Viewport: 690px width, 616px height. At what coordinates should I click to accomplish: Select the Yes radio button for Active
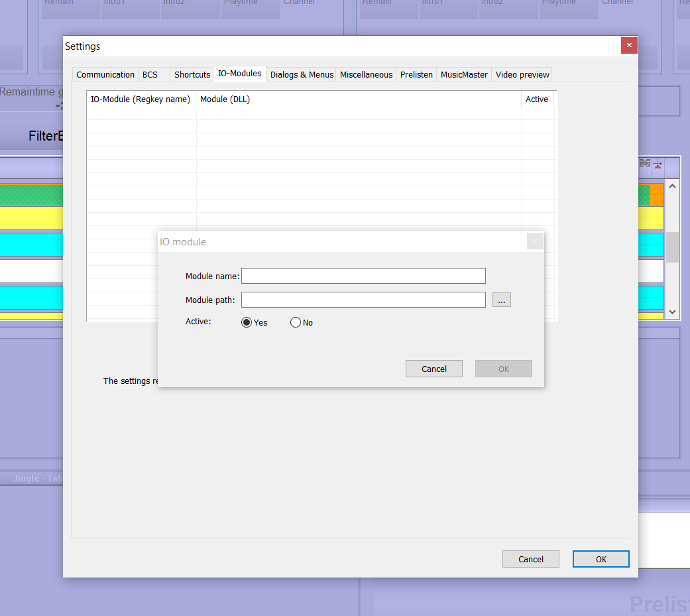[247, 322]
